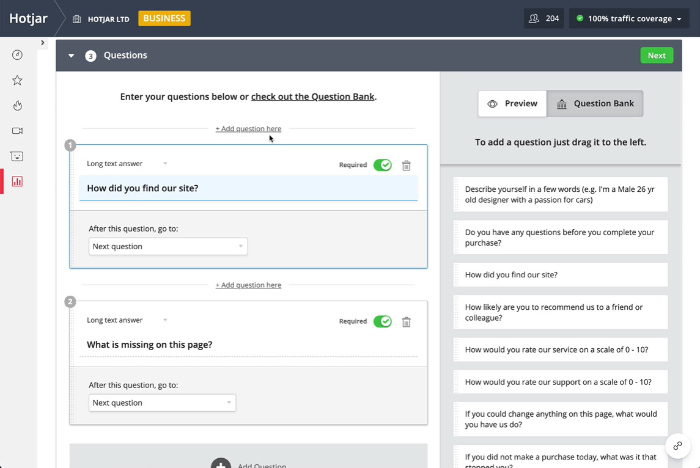Open question 2 Next question dropdown

(162, 403)
